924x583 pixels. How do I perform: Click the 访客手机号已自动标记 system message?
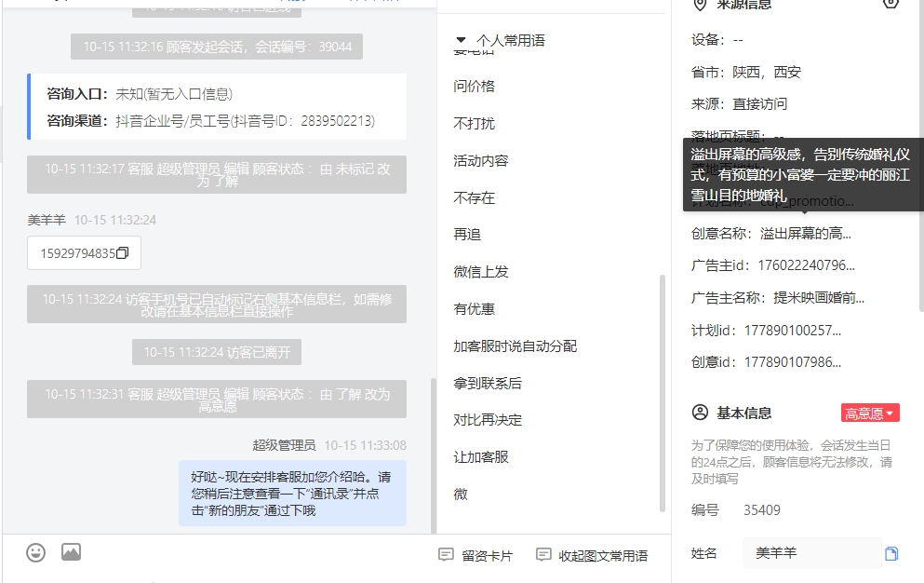[217, 305]
